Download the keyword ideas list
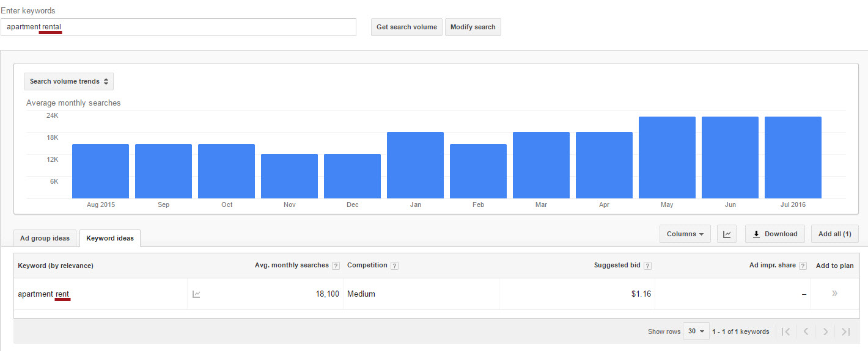The width and height of the screenshot is (868, 351). point(774,234)
